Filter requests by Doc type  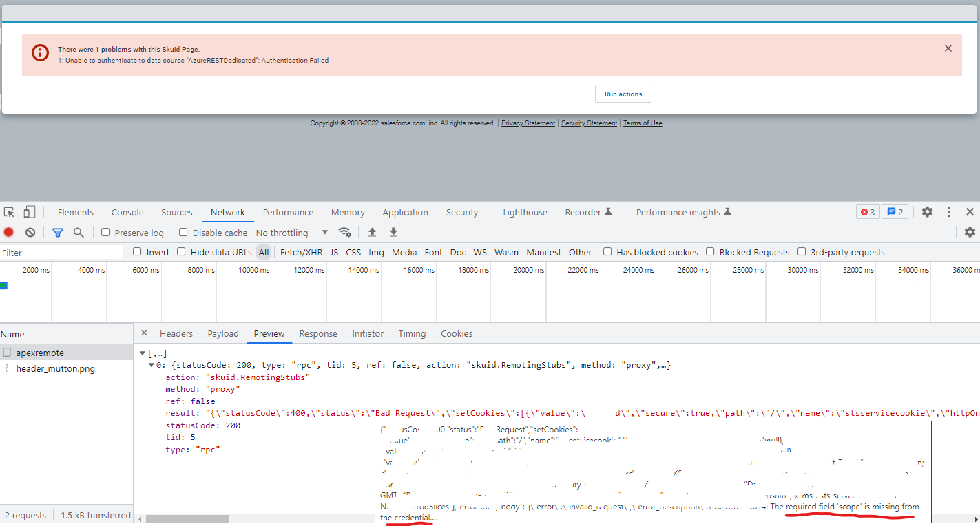[x=458, y=252]
